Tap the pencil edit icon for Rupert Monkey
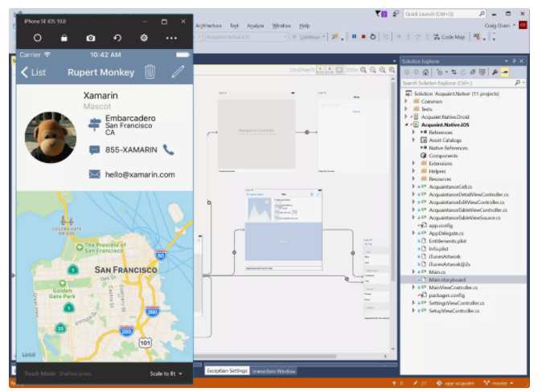The height and width of the screenshot is (392, 546). click(x=178, y=72)
